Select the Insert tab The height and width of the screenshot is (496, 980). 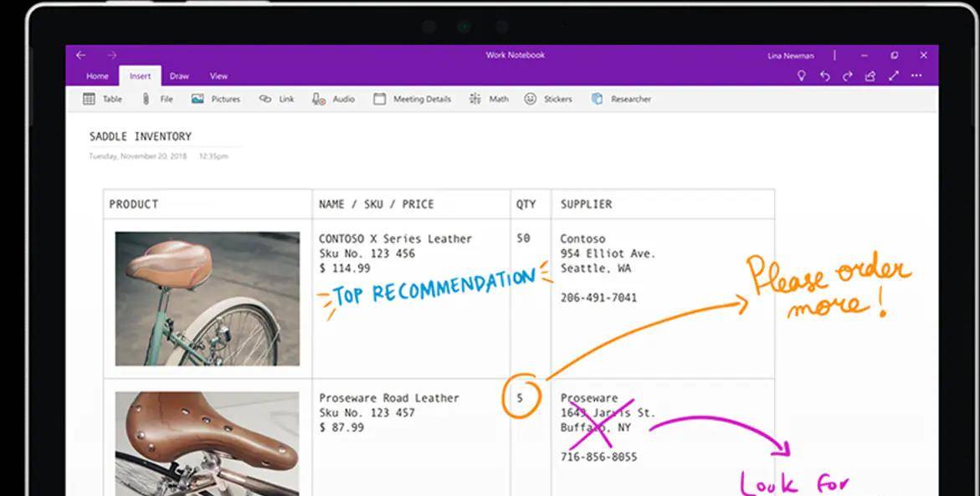140,76
